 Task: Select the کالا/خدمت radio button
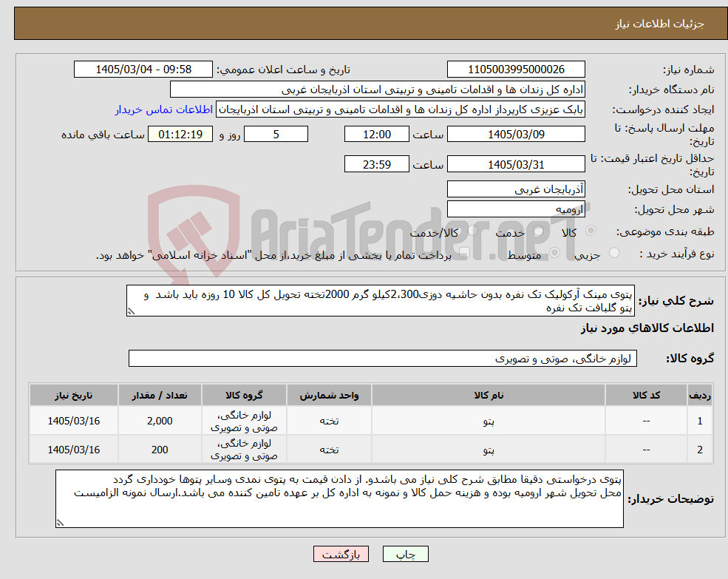472,231
